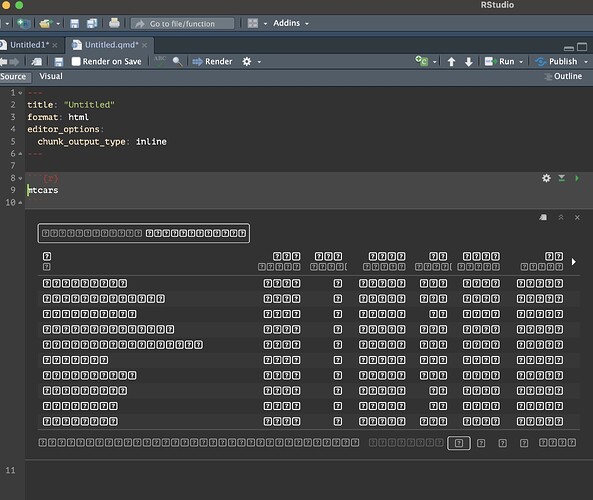
Task: Switch to Visual editor mode
Action: (x=51, y=76)
